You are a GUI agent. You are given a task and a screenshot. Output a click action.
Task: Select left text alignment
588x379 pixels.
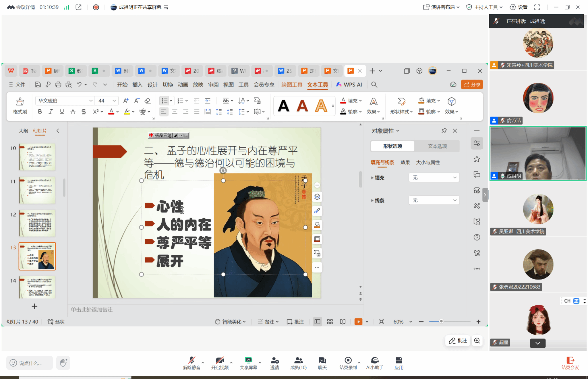click(x=163, y=112)
